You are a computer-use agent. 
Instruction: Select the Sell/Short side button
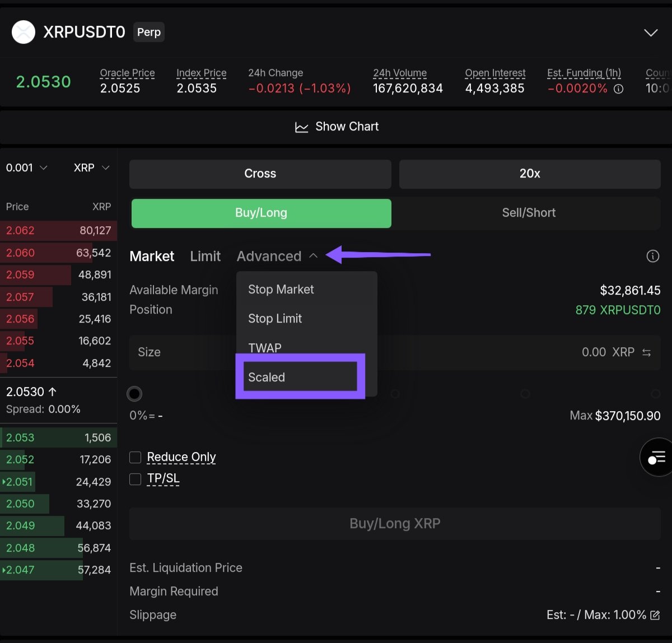coord(529,213)
